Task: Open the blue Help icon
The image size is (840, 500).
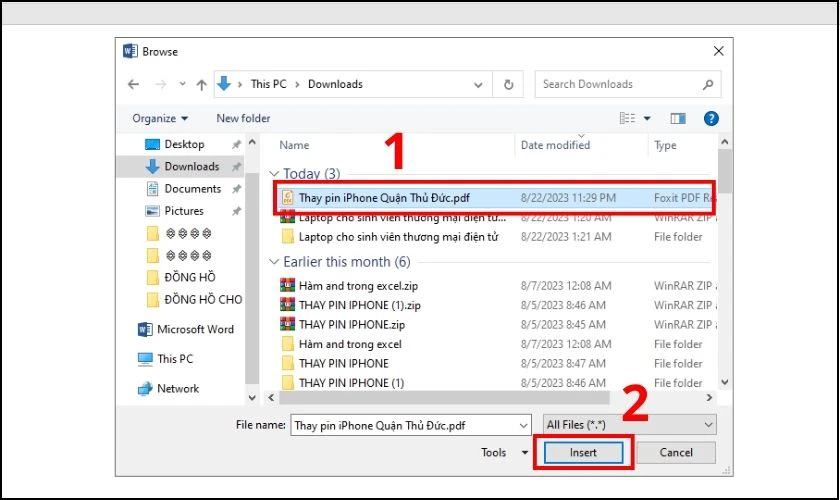Action: click(x=711, y=118)
